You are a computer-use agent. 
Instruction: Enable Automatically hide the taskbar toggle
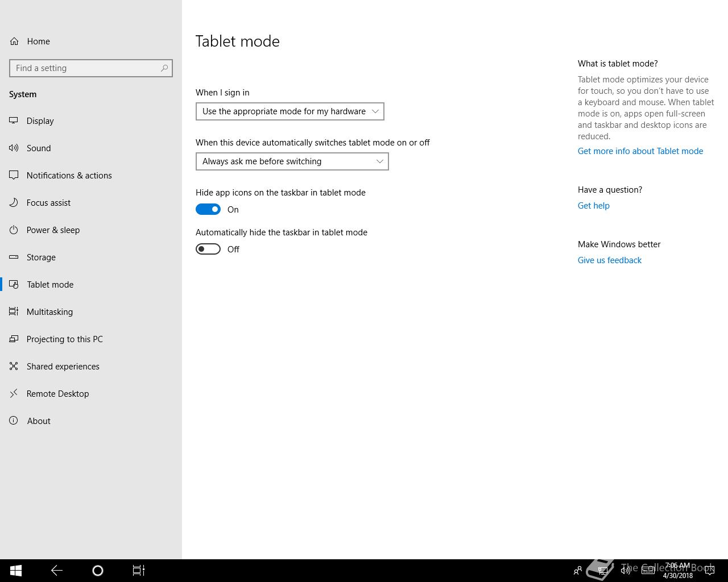[x=208, y=249]
